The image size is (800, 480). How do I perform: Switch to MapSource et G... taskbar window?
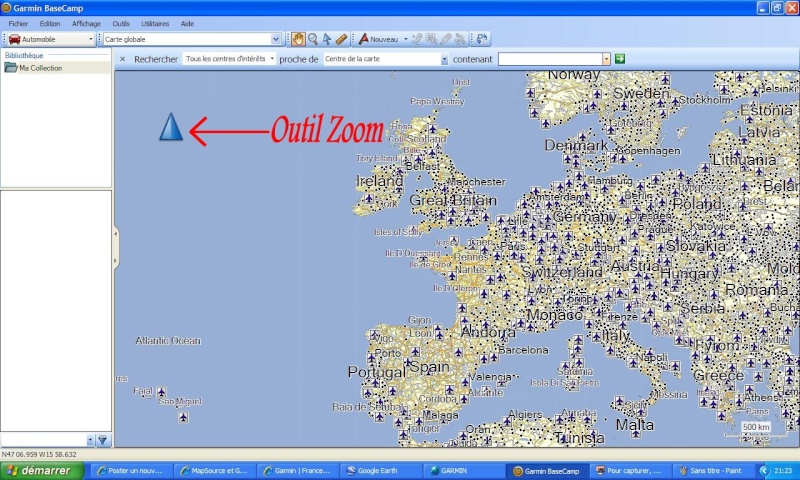click(x=214, y=471)
